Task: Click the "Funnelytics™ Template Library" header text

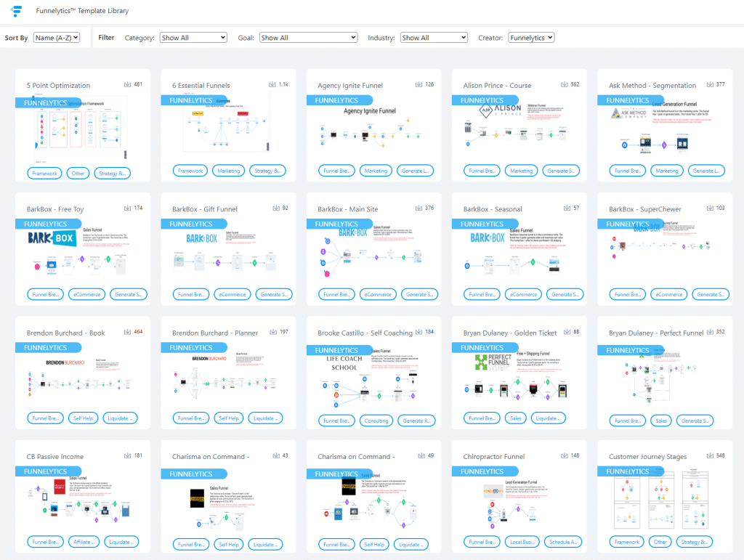Action: coord(82,10)
